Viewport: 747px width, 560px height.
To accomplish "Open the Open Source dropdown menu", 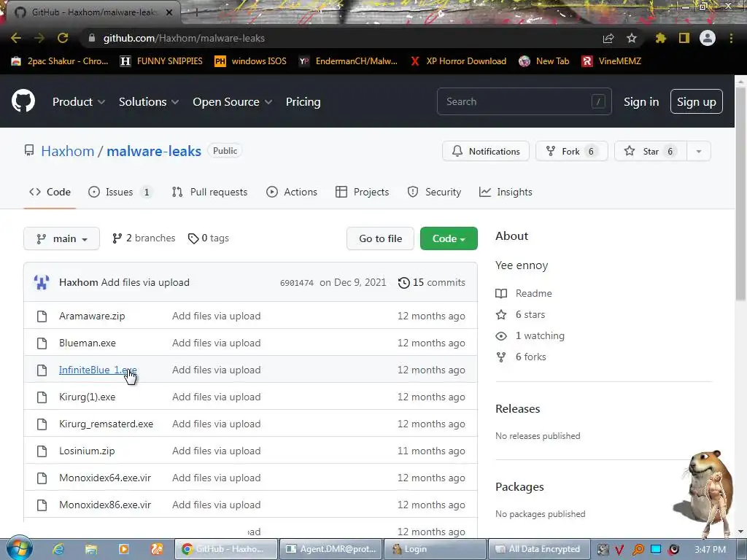I will [233, 102].
